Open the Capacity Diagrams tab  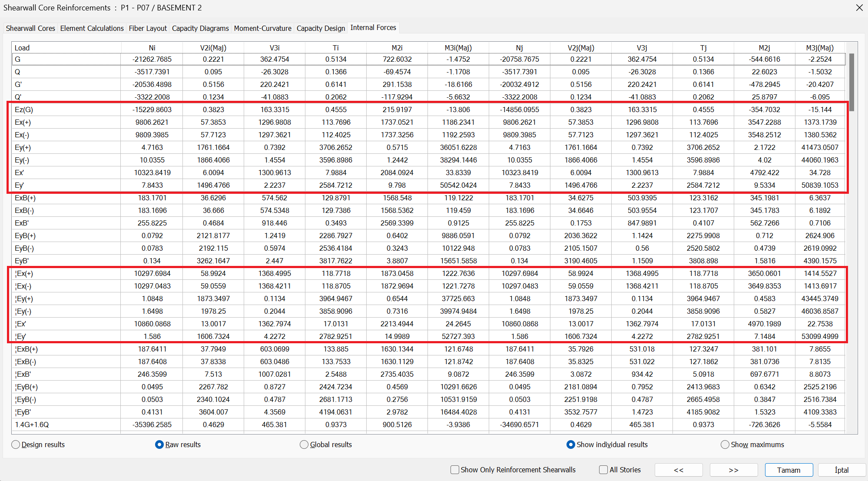point(200,28)
